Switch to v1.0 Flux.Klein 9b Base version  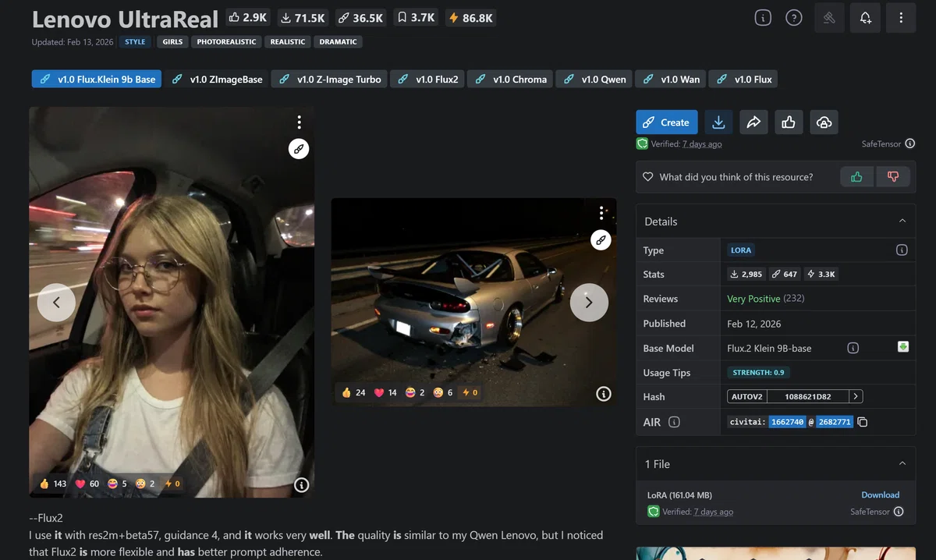pos(97,79)
